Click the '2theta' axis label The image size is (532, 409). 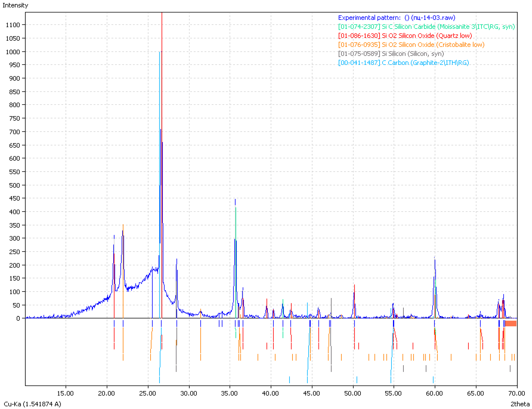point(520,404)
